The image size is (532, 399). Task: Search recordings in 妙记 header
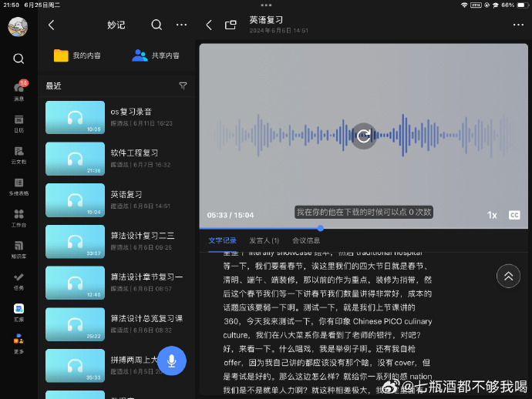(157, 25)
